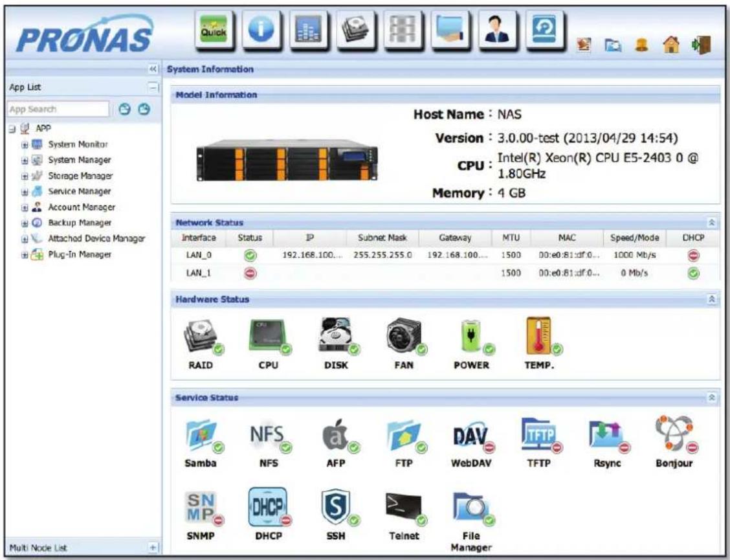Open the Quick setup toolbar icon
The image size is (730, 560).
(214, 30)
